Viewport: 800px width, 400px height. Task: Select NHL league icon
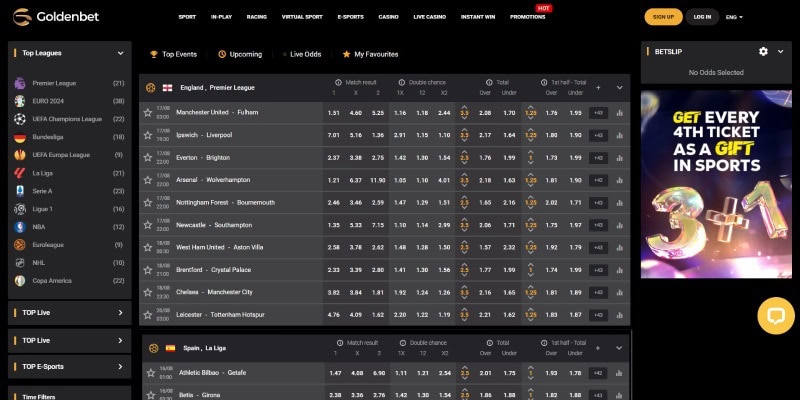20,263
